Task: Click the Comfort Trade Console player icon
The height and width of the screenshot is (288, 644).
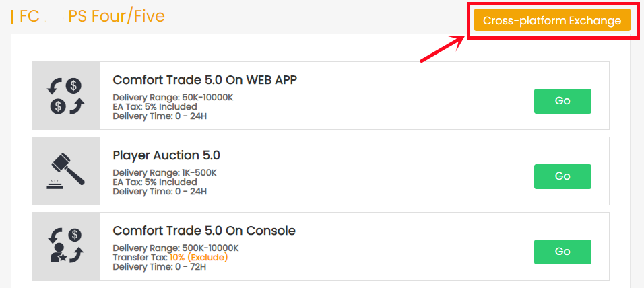Action: [65, 246]
